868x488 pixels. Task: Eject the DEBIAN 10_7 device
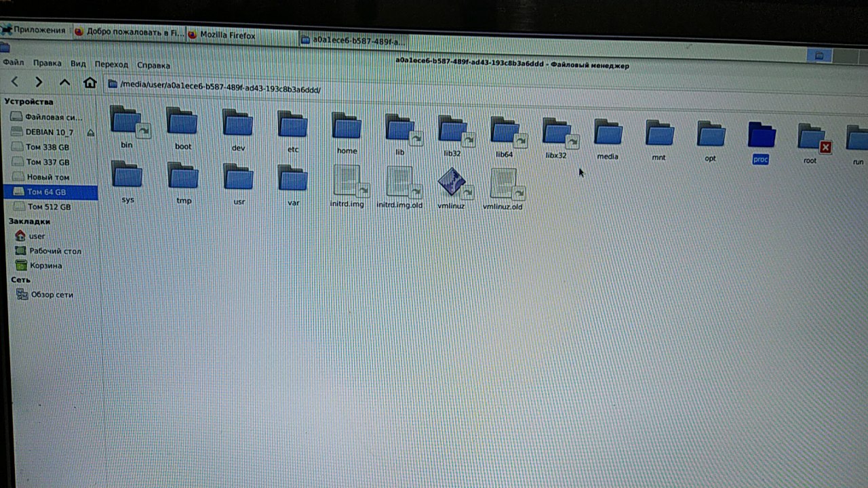pos(91,132)
